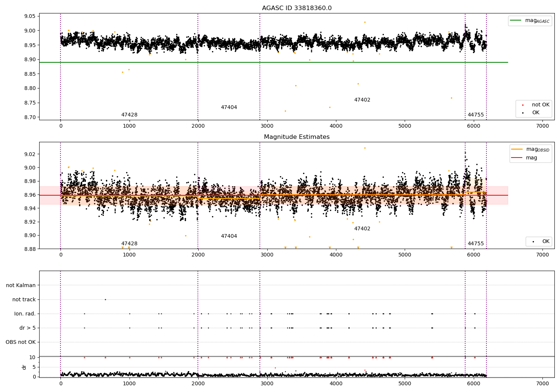
Task: Click the orange line swatch in middle legend
Action: (x=517, y=149)
